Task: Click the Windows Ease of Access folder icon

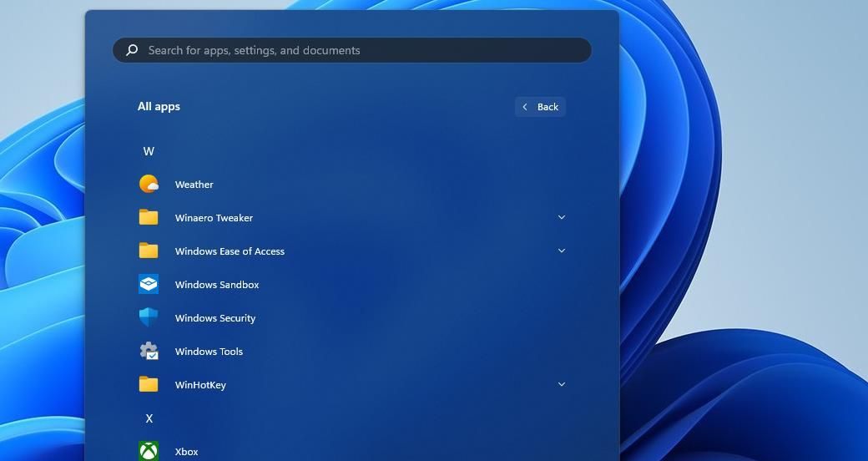Action: coord(149,251)
